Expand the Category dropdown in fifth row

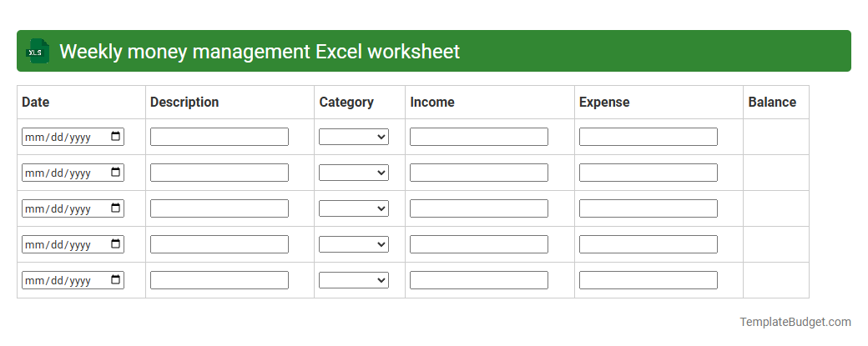354,280
